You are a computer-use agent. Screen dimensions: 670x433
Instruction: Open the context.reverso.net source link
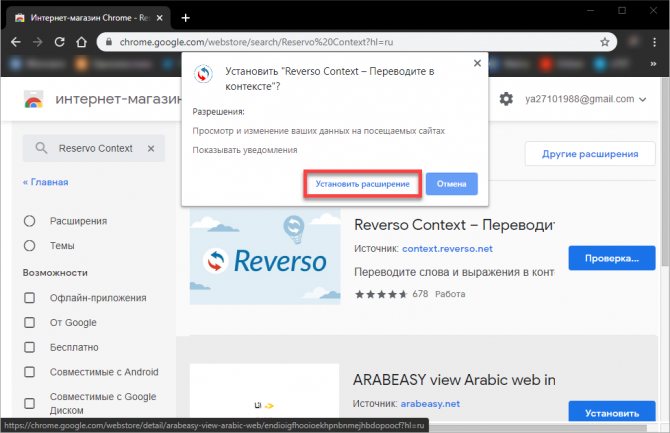447,249
